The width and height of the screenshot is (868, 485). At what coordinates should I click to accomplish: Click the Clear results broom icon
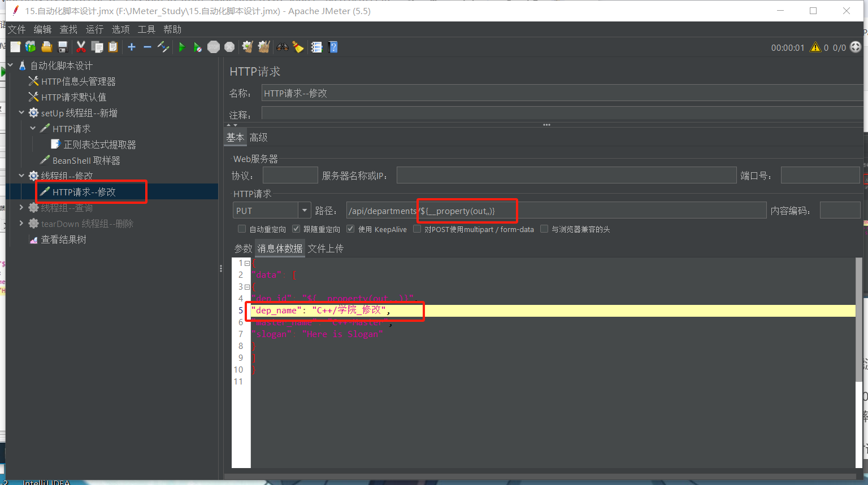click(248, 47)
